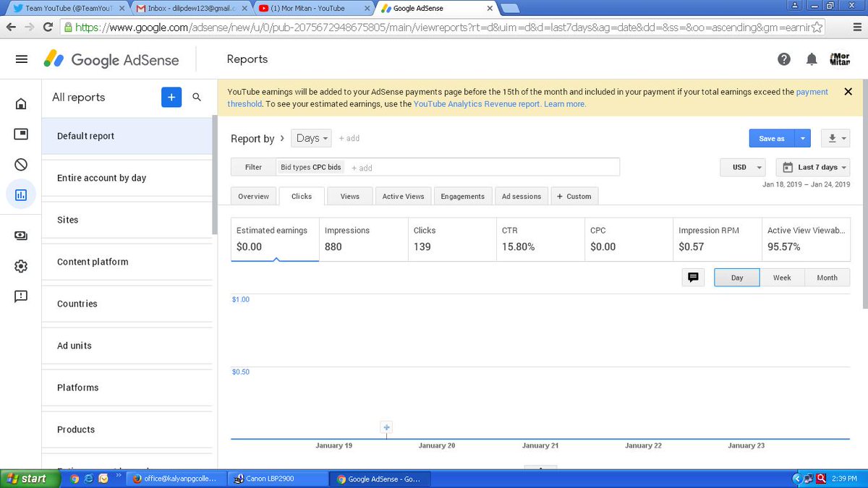Open Content platform report
Viewport: 868px width, 488px height.
click(127, 262)
